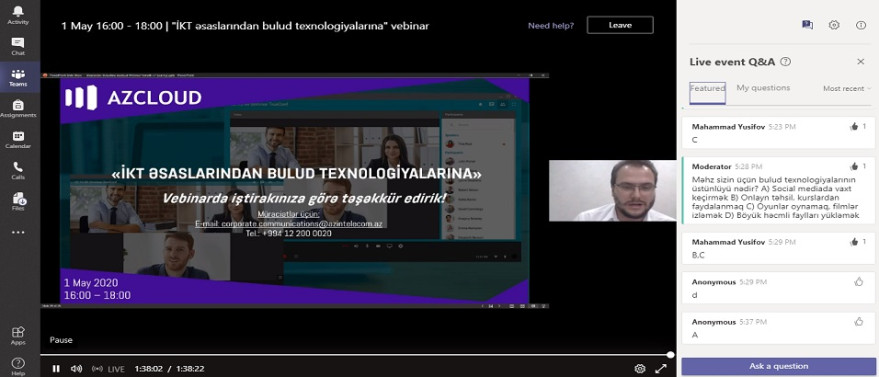The height and width of the screenshot is (377, 879).
Task: Click the presenter's webcam video
Action: [x=613, y=190]
